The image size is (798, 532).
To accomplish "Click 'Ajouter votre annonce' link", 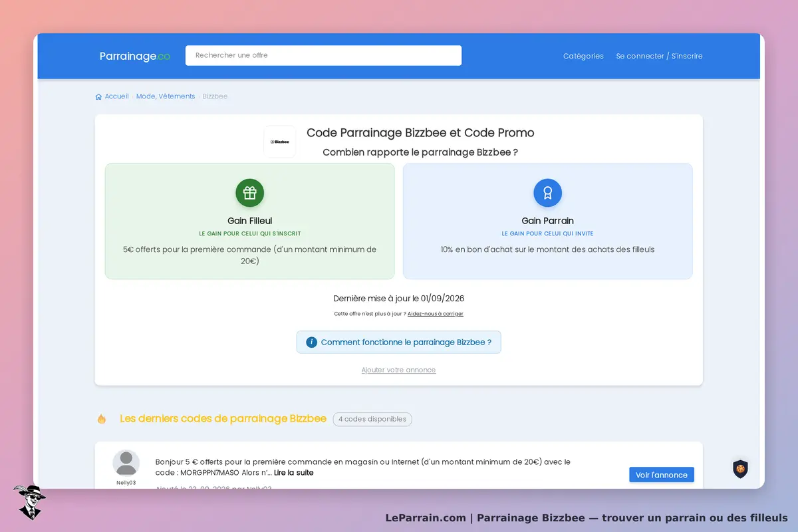I will click(x=399, y=370).
